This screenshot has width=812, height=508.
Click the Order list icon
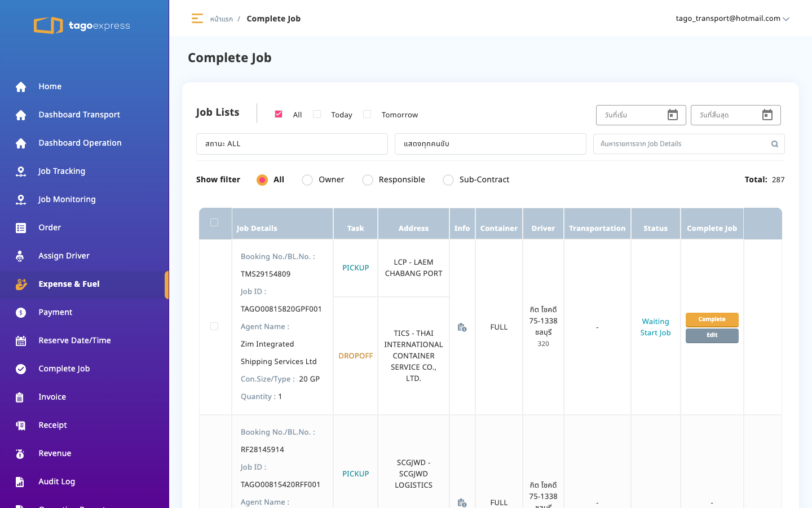click(x=21, y=227)
